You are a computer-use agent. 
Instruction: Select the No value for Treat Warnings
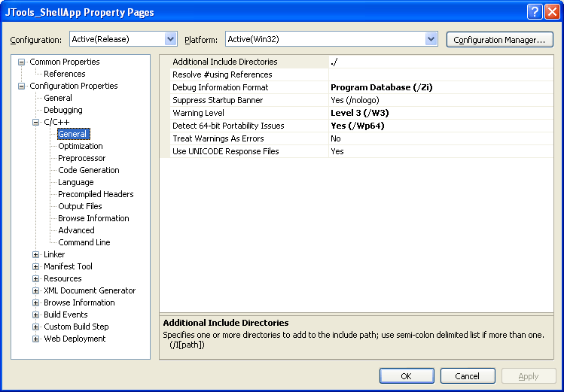click(441, 138)
